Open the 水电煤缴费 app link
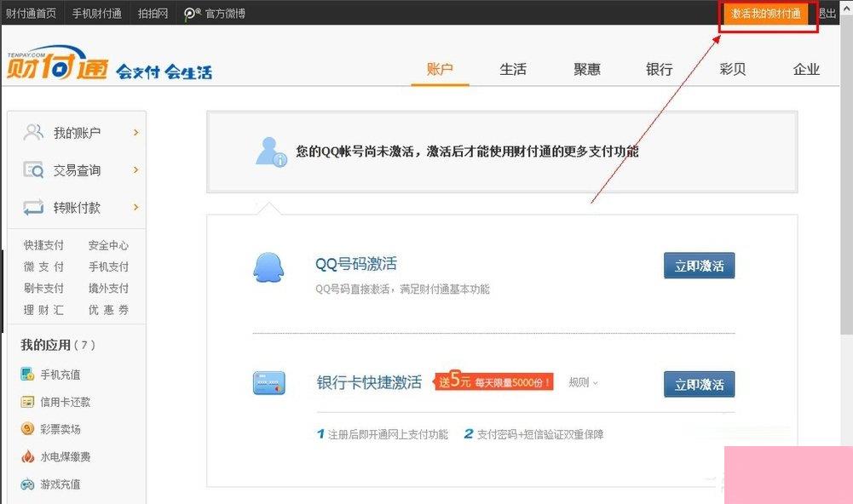The image size is (853, 504). tap(66, 456)
